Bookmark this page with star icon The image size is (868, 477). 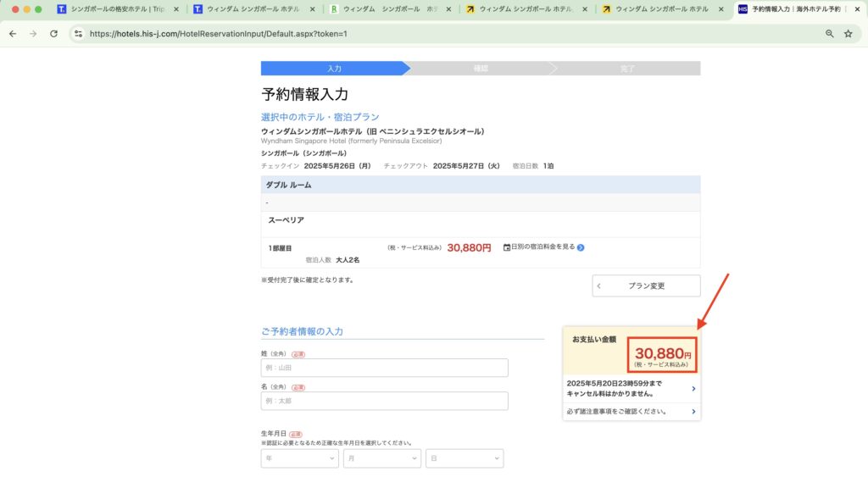[x=848, y=34]
